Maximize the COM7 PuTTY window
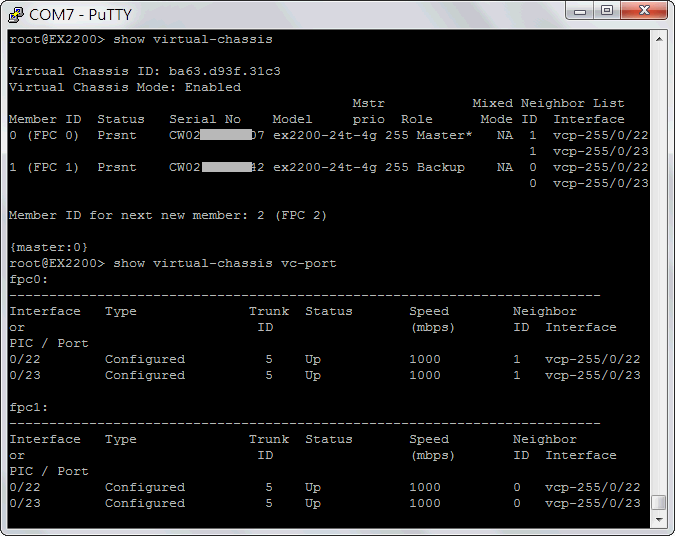This screenshot has width=675, height=536. [607, 10]
